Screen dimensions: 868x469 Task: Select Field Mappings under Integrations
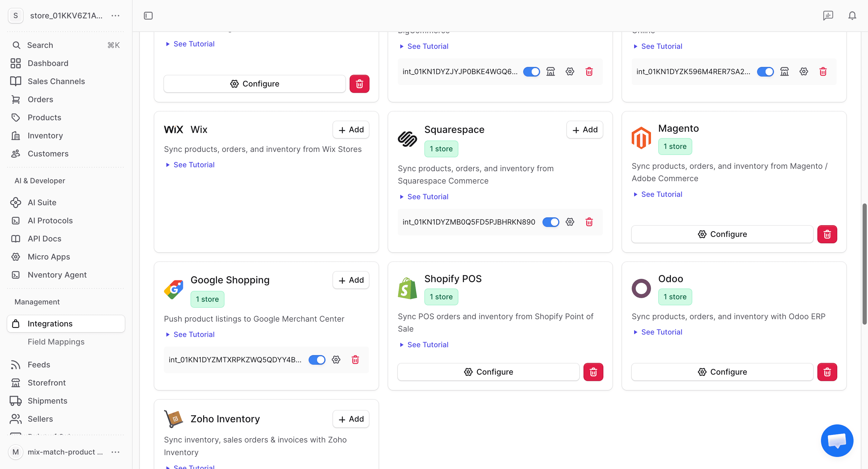pyautogui.click(x=56, y=342)
